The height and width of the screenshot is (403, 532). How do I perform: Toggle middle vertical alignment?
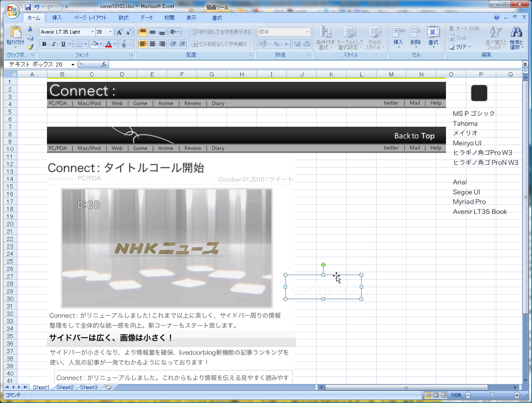tap(152, 32)
